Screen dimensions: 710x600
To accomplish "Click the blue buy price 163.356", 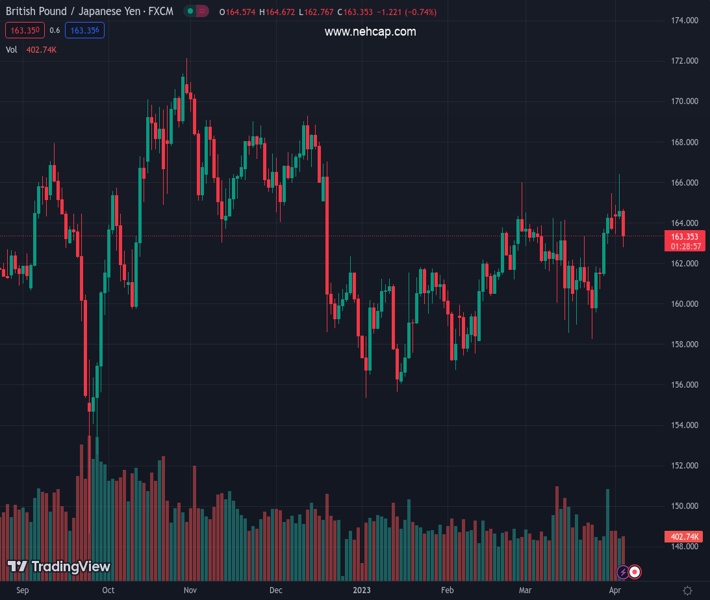I will pos(85,30).
